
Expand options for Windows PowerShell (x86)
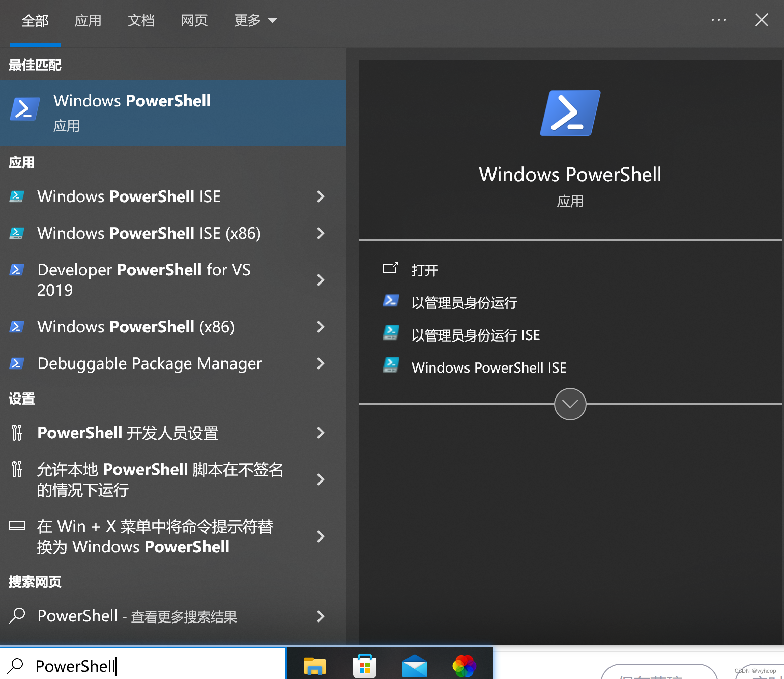(321, 327)
